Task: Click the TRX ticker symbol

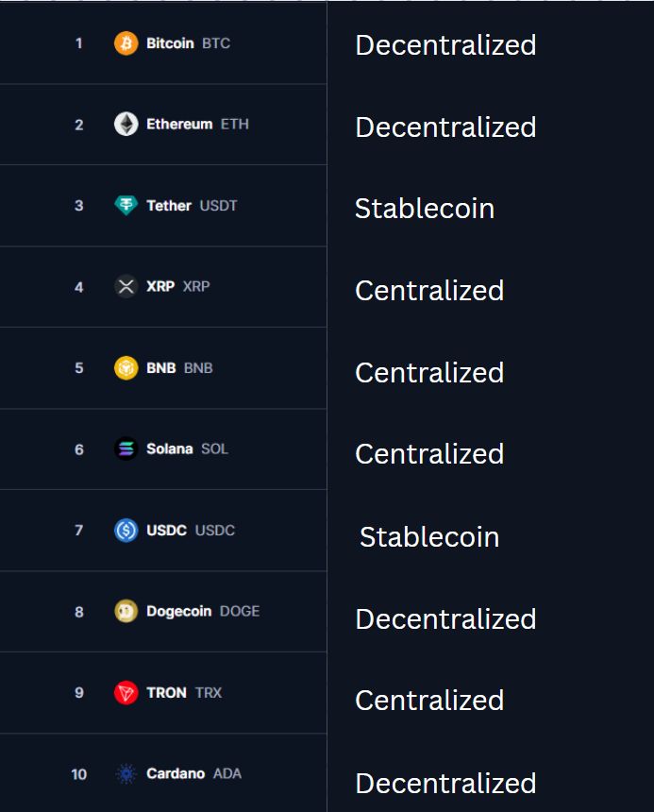Action: [x=209, y=693]
